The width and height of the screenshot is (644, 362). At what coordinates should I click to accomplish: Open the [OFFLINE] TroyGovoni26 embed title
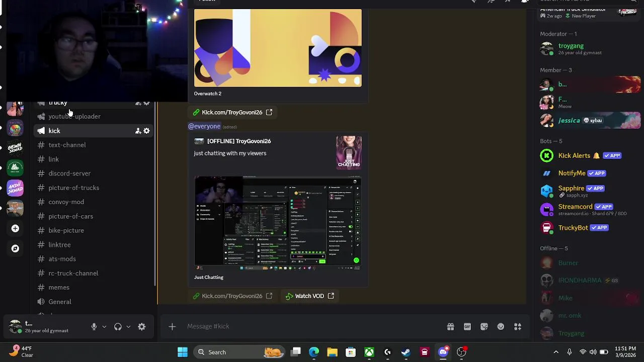click(x=239, y=141)
